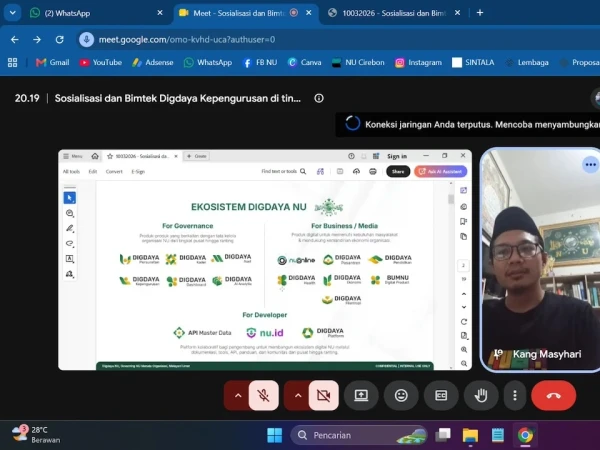The height and width of the screenshot is (450, 600).
Task: Click the Share button in shared Acrobat
Action: tap(398, 171)
